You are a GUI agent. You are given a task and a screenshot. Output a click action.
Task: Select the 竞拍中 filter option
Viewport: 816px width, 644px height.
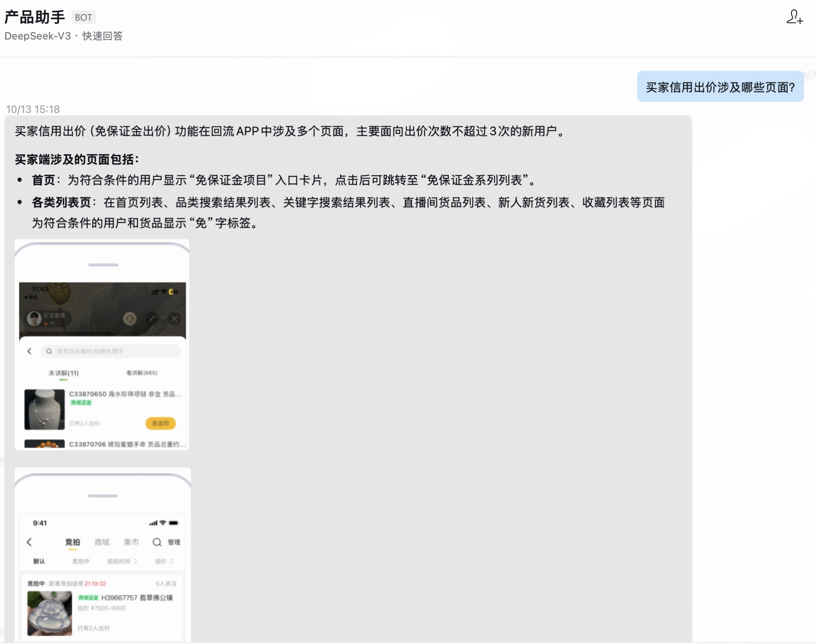(x=81, y=561)
